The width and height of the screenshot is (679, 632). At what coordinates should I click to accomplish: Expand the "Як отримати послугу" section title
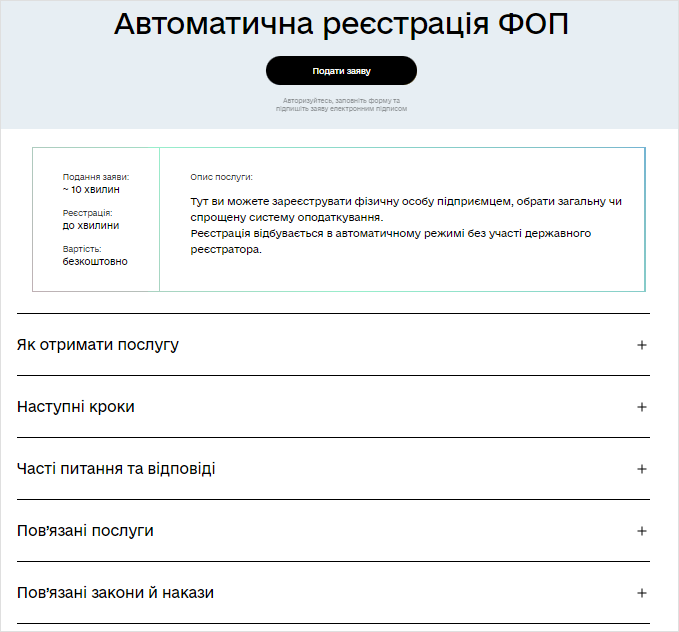click(98, 345)
